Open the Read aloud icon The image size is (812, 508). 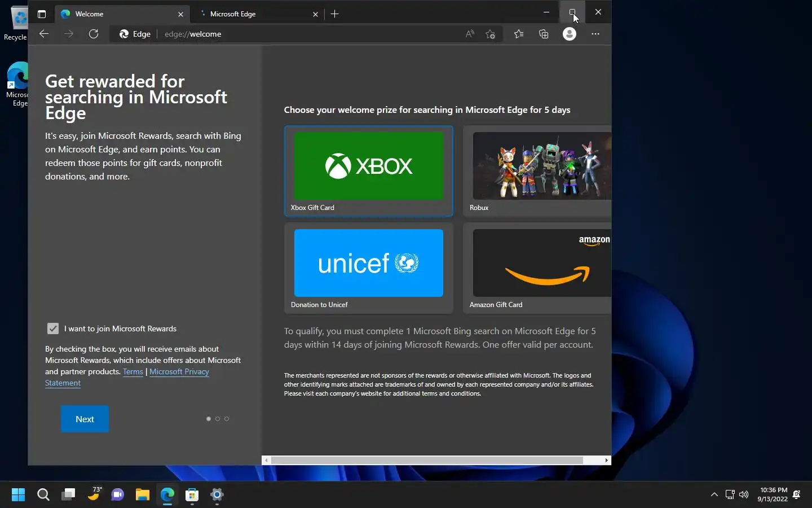[470, 34]
